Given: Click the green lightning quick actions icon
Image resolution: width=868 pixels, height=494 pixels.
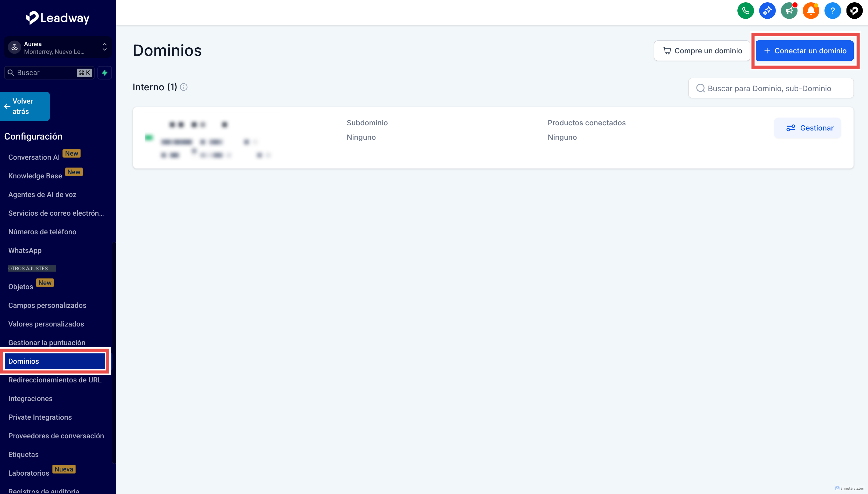Looking at the screenshot, I should [105, 72].
